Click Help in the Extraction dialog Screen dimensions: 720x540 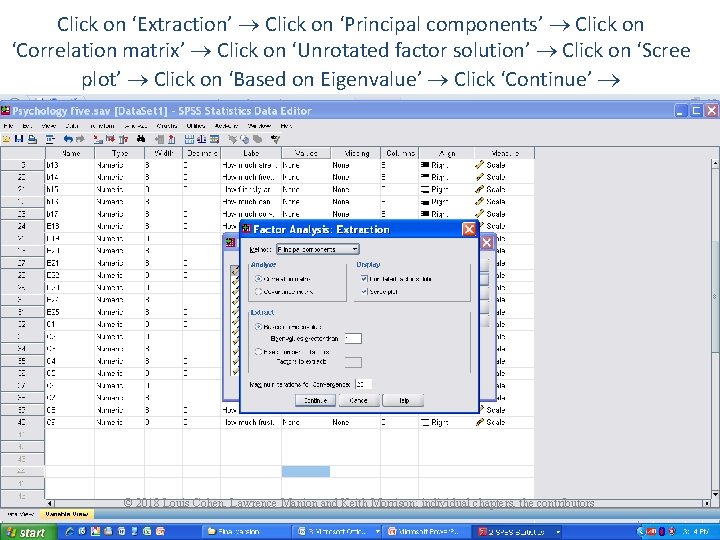coord(403,400)
